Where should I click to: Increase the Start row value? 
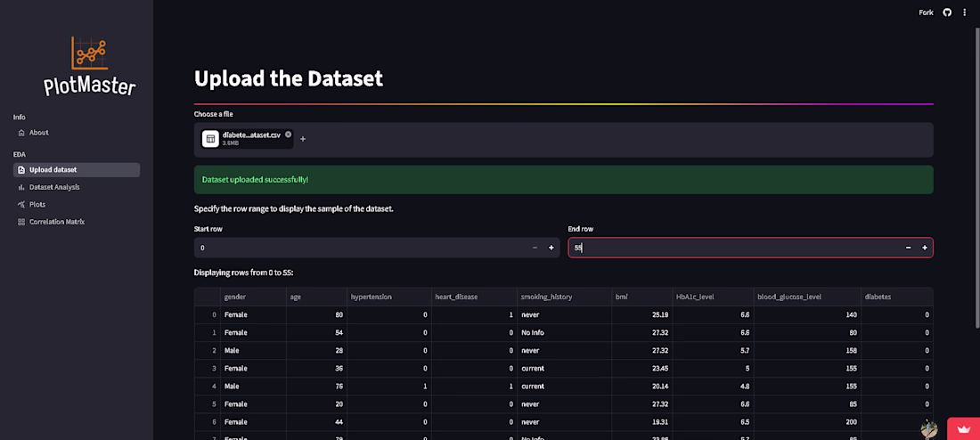tap(551, 248)
